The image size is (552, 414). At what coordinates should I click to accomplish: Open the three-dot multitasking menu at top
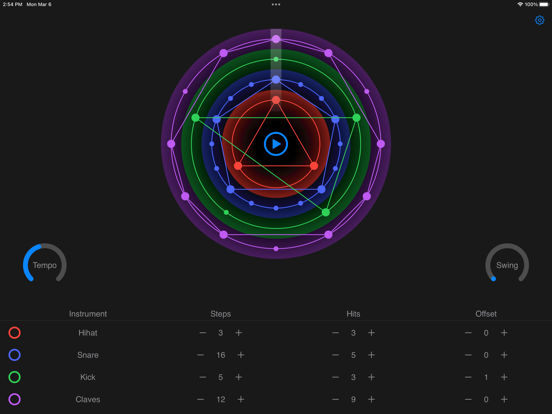(276, 5)
